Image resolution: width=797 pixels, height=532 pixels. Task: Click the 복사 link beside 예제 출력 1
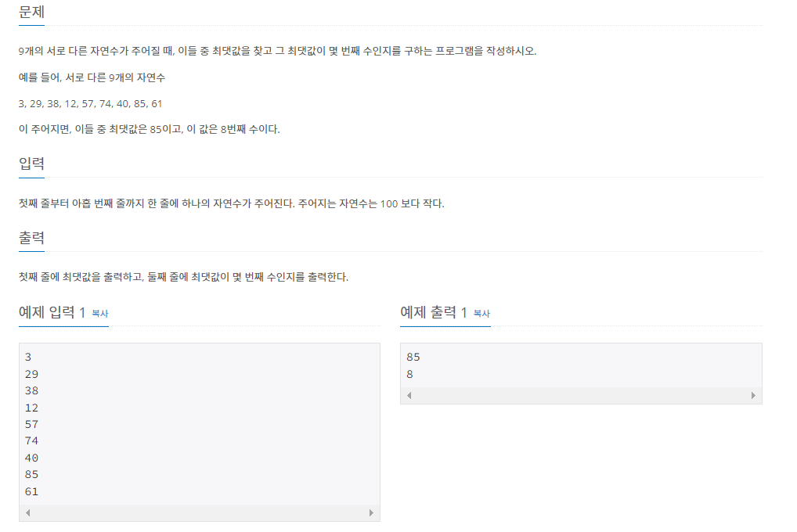(480, 313)
